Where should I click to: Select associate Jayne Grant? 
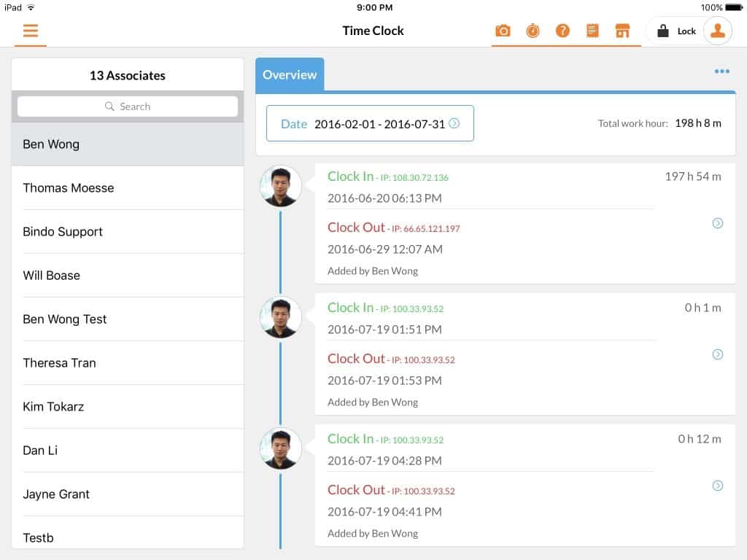click(x=128, y=495)
